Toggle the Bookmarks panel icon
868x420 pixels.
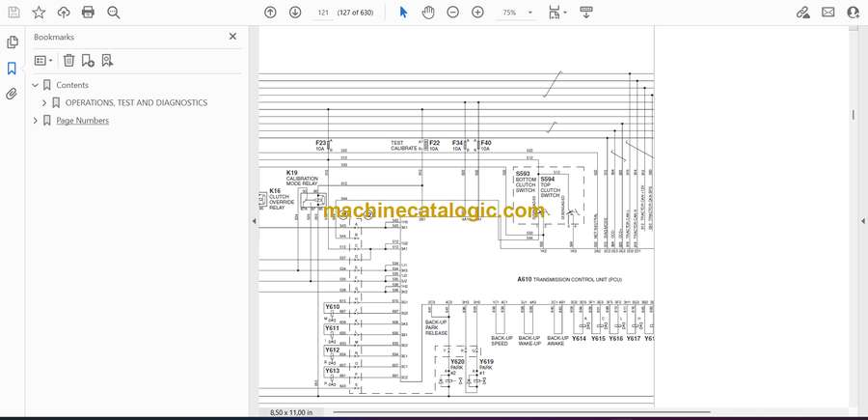[12, 69]
